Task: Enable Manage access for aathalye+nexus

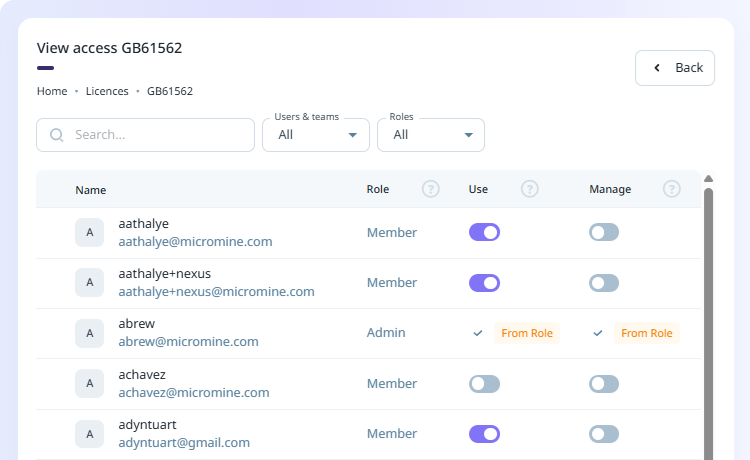Action: (604, 283)
